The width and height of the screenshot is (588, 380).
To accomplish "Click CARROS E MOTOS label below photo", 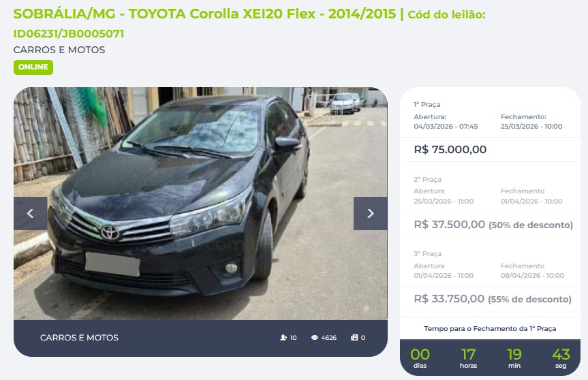I will pyautogui.click(x=79, y=338).
